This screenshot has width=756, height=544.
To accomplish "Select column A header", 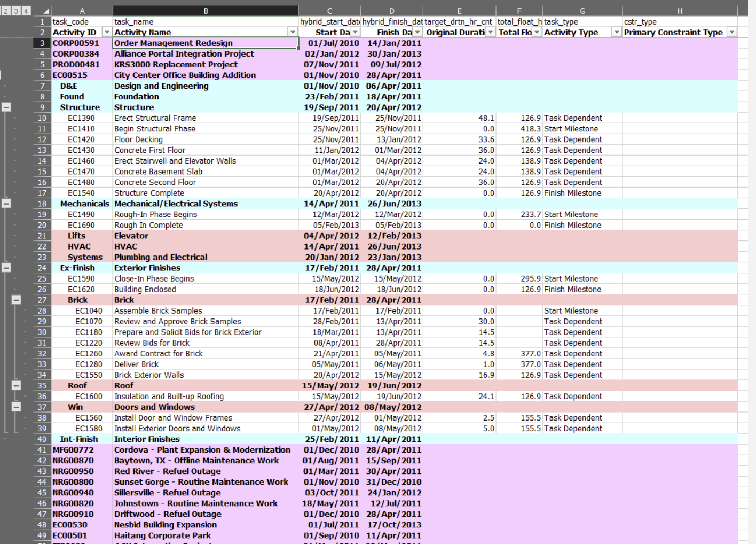I will [x=82, y=11].
